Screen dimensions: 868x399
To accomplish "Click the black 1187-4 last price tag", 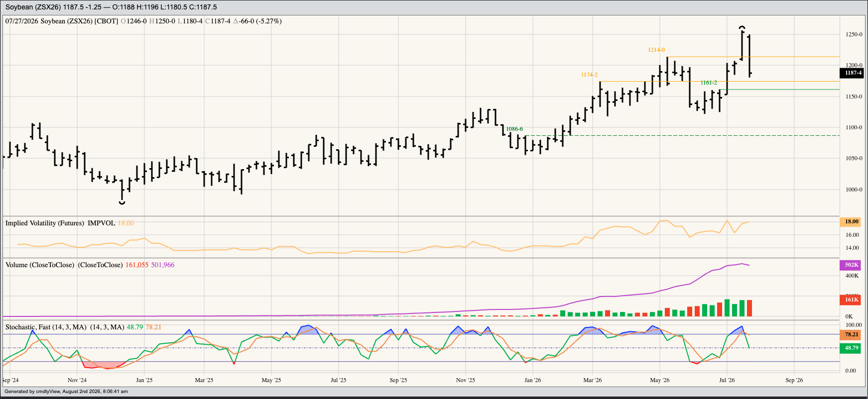I will coord(853,73).
